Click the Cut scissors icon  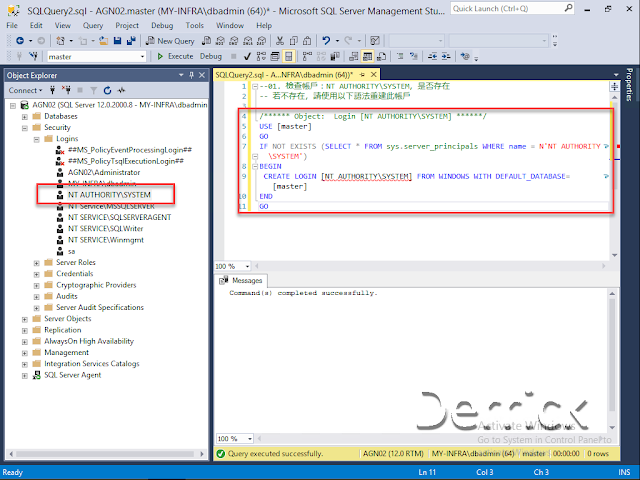point(280,41)
